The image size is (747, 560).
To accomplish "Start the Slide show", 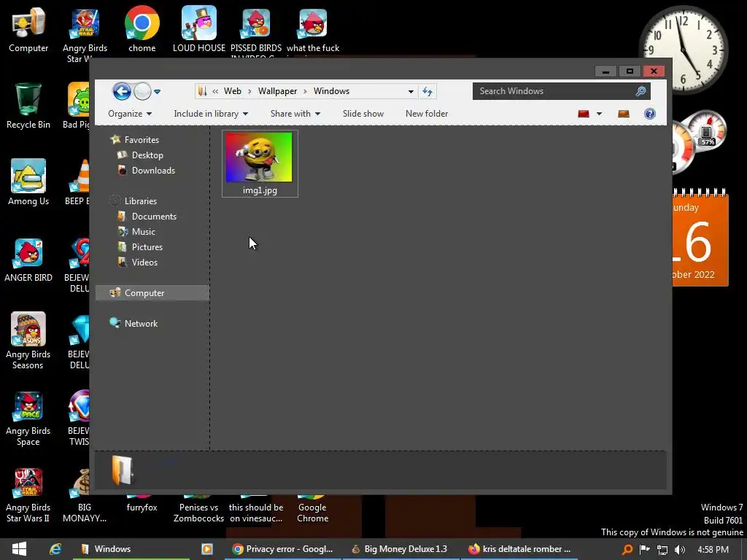I will (x=363, y=113).
